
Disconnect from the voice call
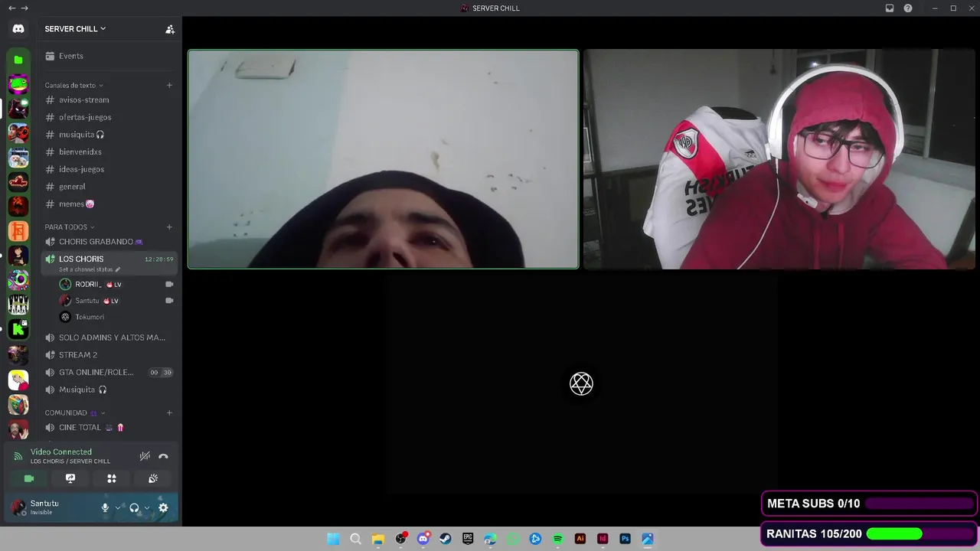point(163,456)
